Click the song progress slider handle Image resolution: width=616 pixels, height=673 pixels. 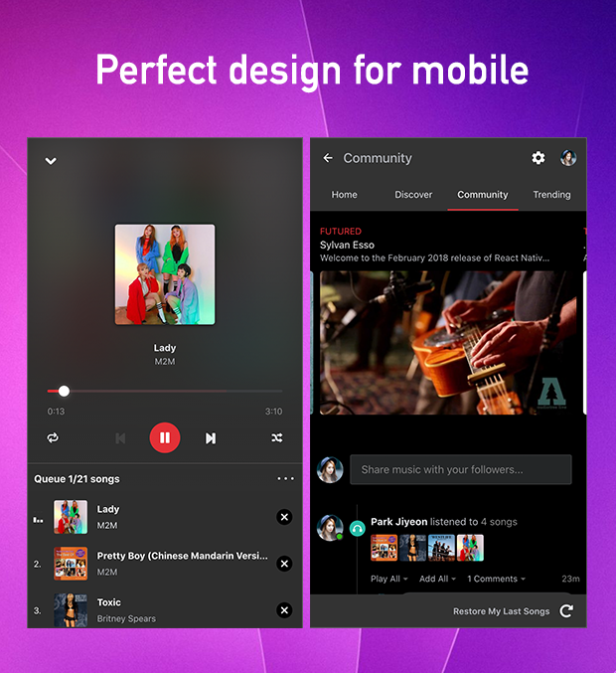tap(65, 392)
